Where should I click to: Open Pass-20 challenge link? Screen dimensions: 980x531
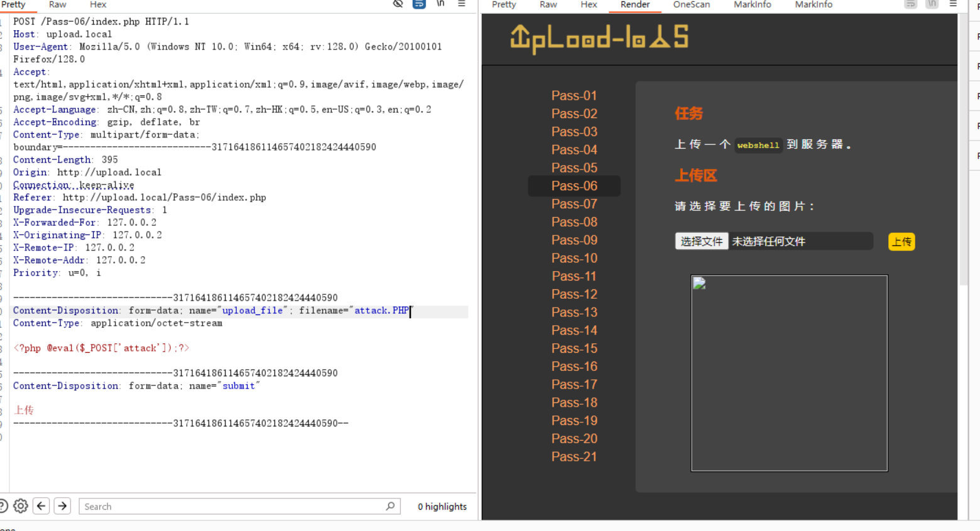click(574, 439)
